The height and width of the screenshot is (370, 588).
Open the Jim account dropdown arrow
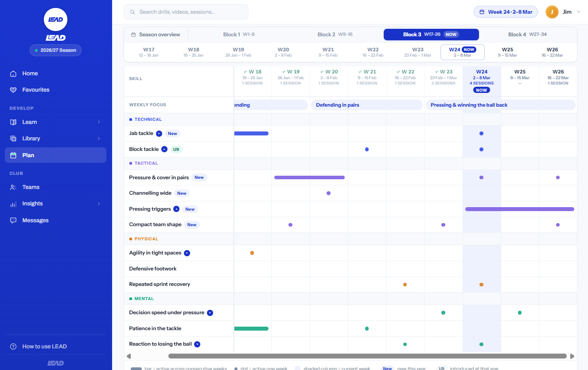(579, 12)
